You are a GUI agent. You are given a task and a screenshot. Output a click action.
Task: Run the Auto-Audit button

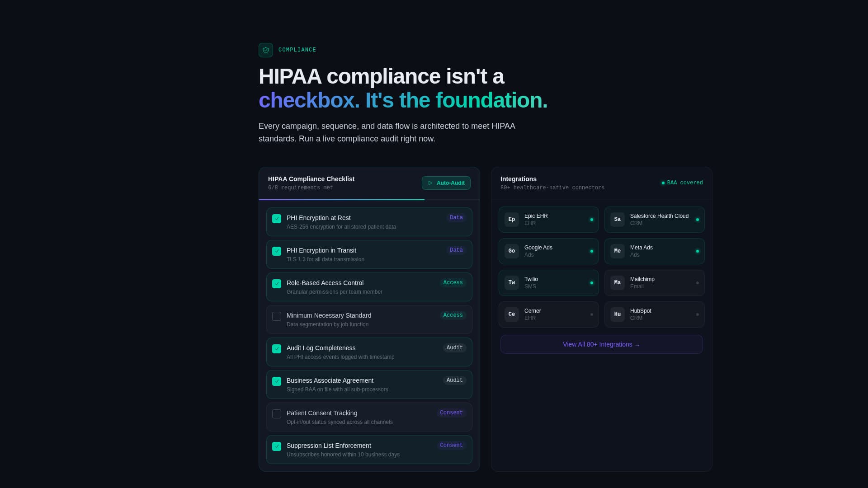(446, 183)
